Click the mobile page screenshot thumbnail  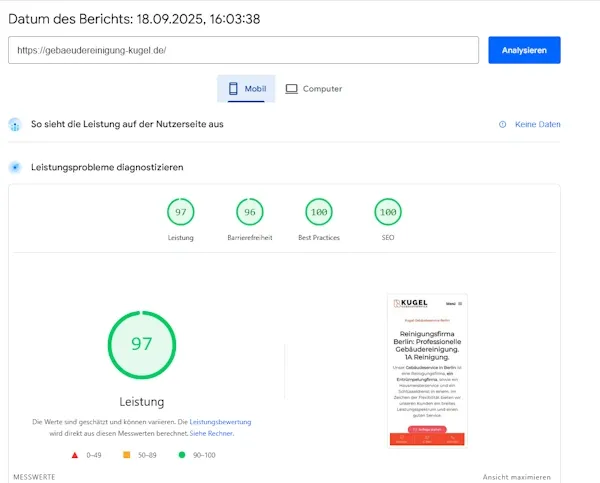pyautogui.click(x=427, y=370)
